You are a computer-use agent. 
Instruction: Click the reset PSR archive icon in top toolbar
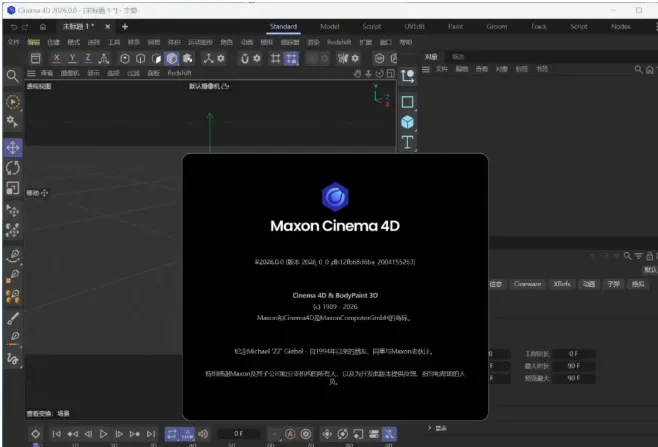pyautogui.click(x=36, y=58)
